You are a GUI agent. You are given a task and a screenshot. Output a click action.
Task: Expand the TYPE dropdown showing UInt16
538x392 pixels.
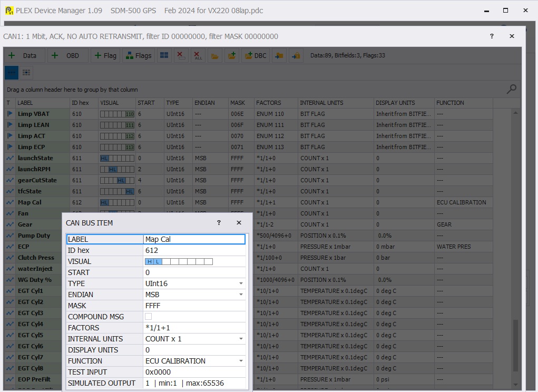coord(241,284)
